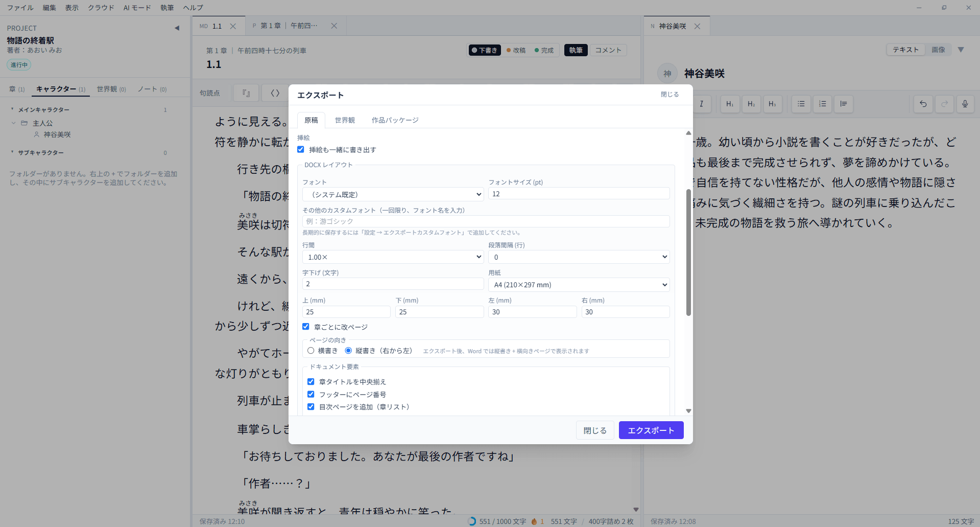Viewport: 980px width, 527px height.
Task: Open the 用紙 dropdown showing A4
Action: coord(579,285)
